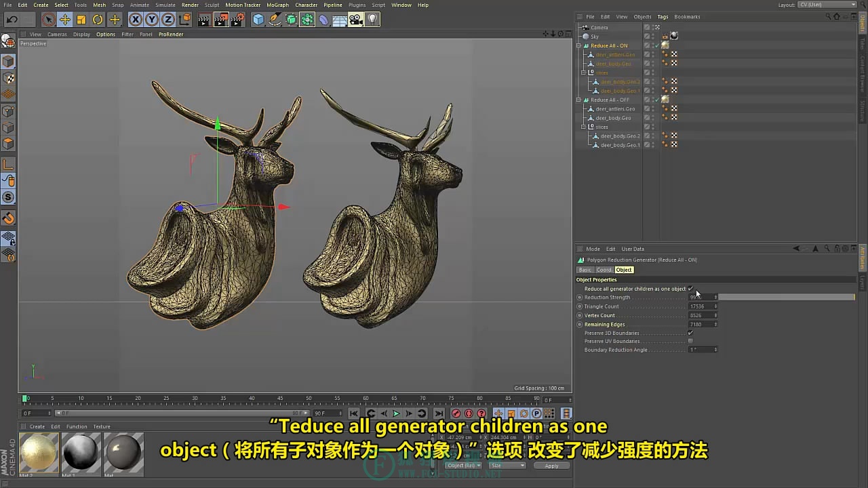Screen dimensions: 868x488
Task: Click the Cube primitive icon
Action: 258,20
